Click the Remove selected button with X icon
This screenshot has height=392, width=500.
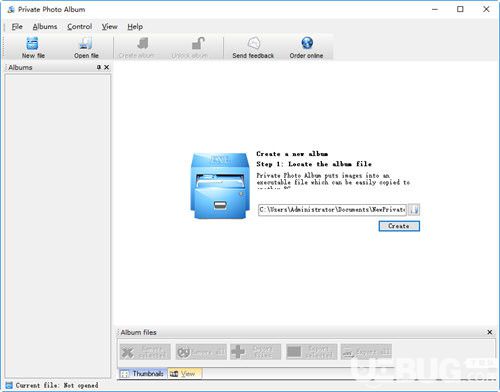click(145, 352)
